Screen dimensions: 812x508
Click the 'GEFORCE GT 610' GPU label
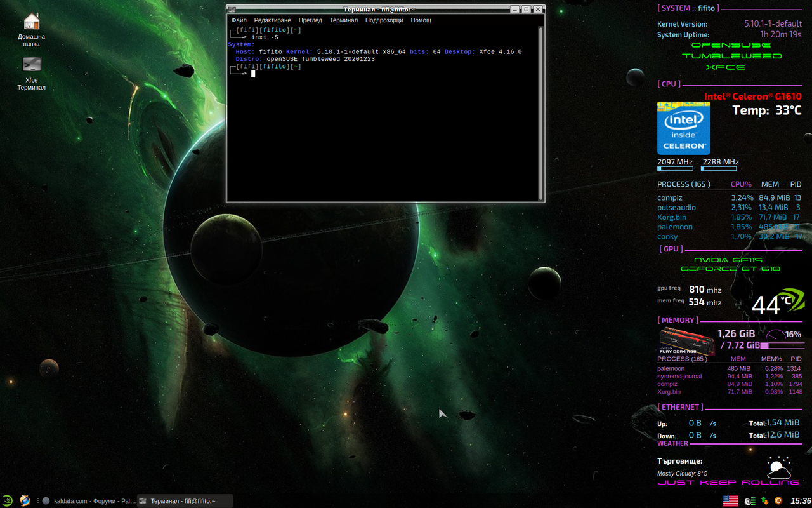730,269
